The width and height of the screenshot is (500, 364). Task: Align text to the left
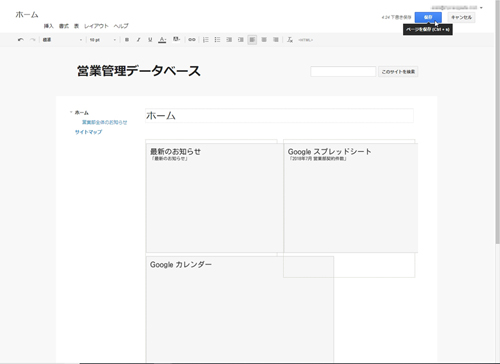(252, 40)
